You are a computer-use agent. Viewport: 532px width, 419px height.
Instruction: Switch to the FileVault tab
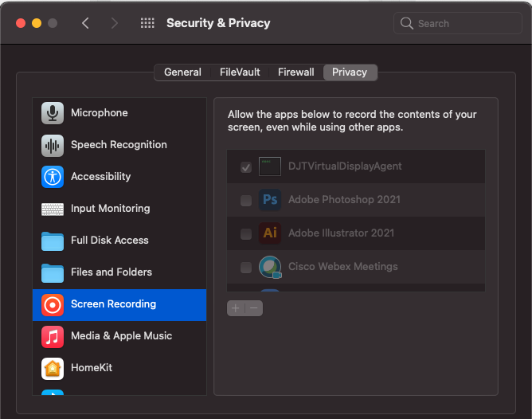tap(240, 72)
